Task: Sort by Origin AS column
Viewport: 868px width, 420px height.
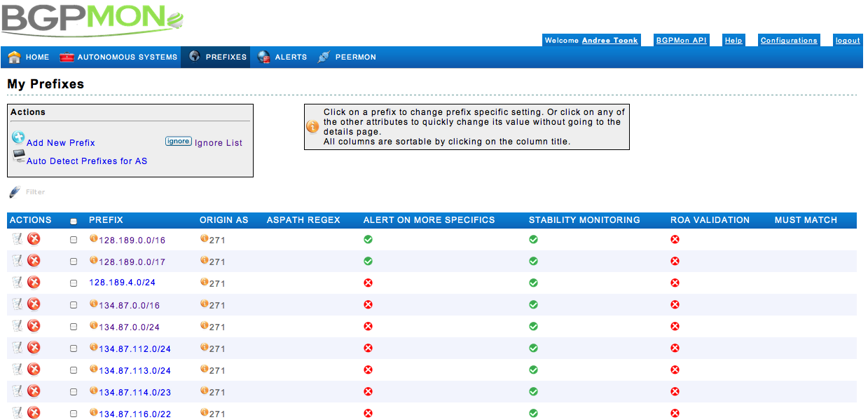Action: [223, 220]
